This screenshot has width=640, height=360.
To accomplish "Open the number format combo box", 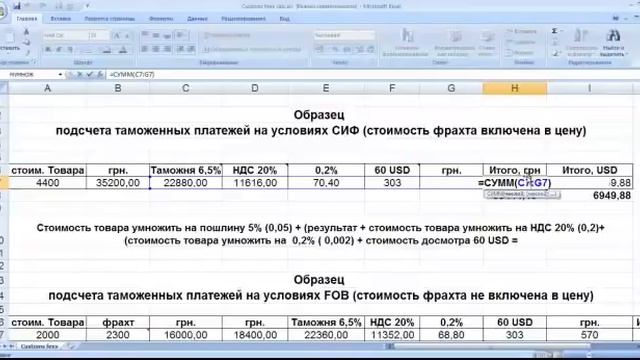I will pos(344,36).
